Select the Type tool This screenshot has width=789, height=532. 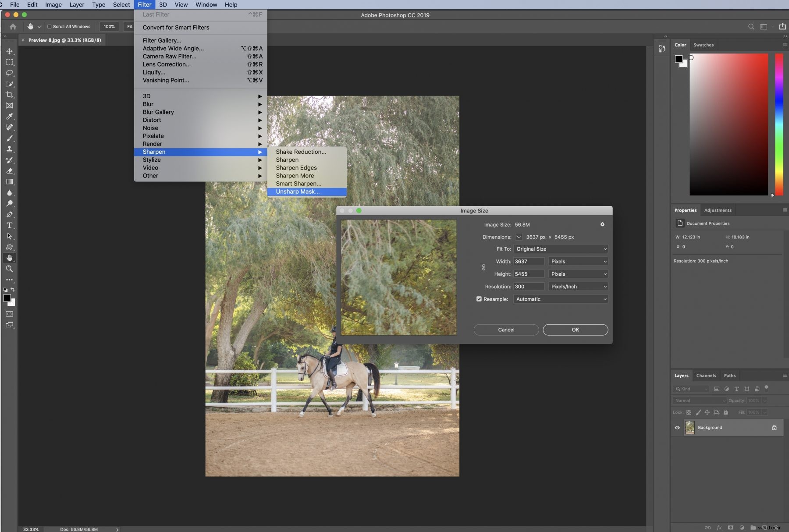coord(10,226)
